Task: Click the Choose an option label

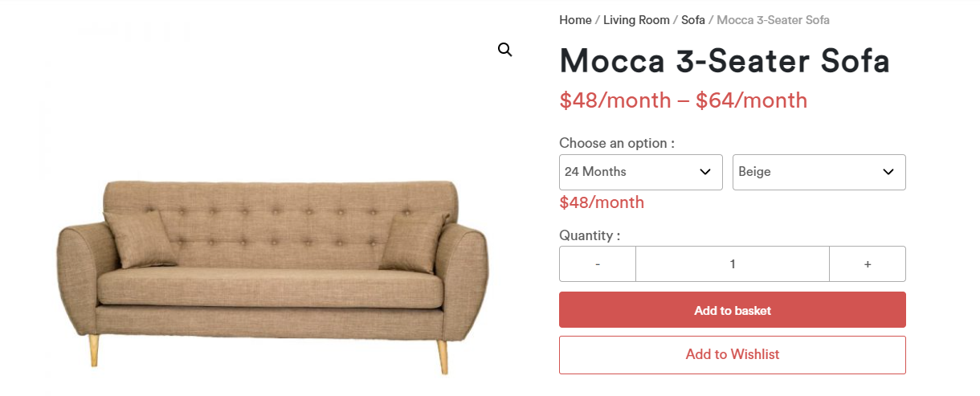Action: [x=617, y=143]
